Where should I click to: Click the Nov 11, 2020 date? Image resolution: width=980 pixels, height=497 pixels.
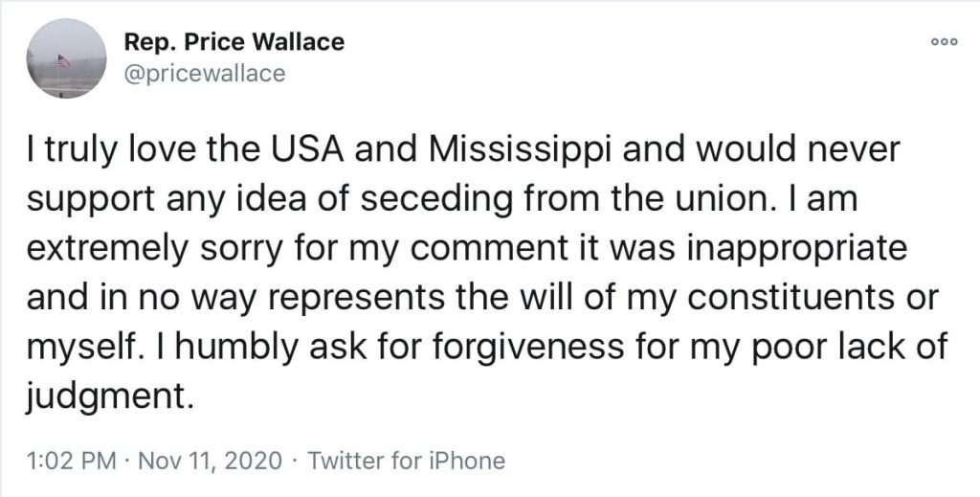(210, 461)
